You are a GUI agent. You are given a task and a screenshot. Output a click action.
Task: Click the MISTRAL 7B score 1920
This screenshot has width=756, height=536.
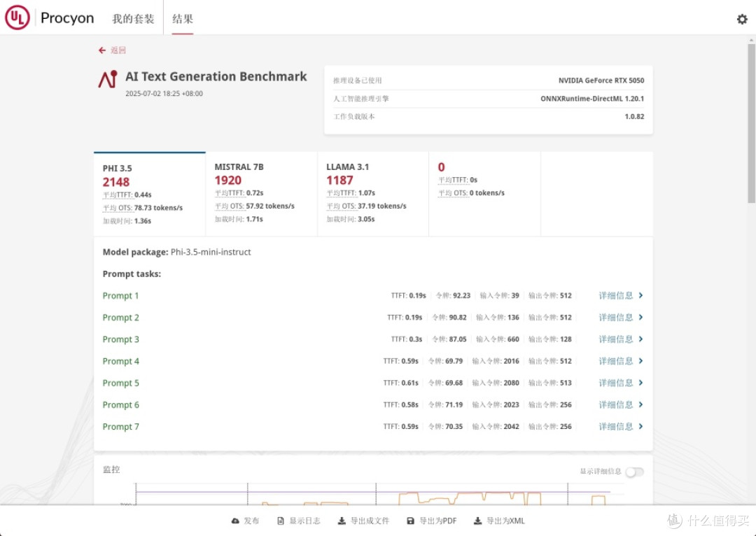click(x=228, y=181)
